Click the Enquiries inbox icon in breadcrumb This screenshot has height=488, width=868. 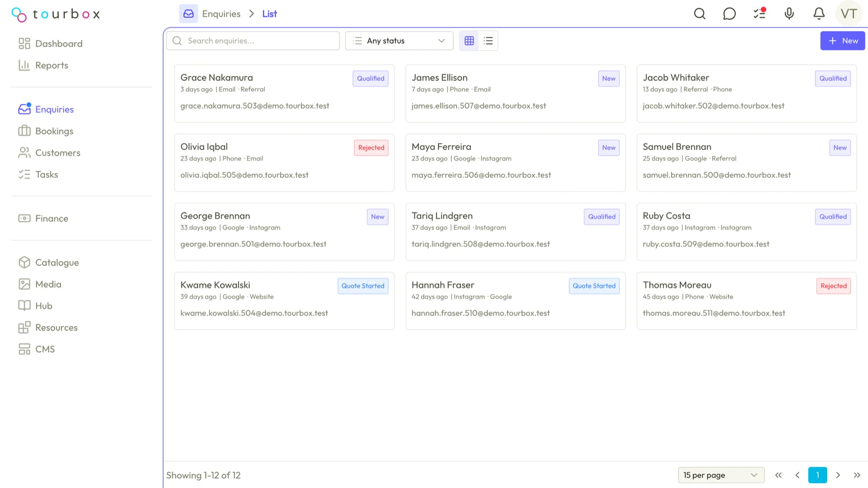189,14
